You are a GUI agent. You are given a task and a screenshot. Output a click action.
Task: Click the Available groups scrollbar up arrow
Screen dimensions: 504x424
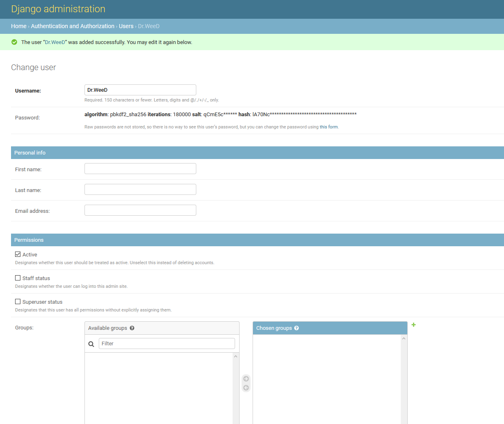pos(235,356)
